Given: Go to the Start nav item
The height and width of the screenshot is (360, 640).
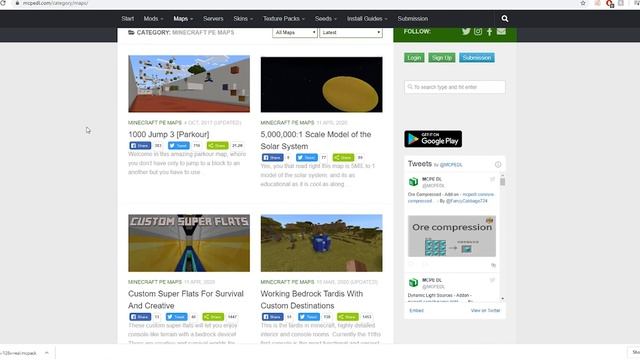Looking at the screenshot, I should click(x=127, y=19).
